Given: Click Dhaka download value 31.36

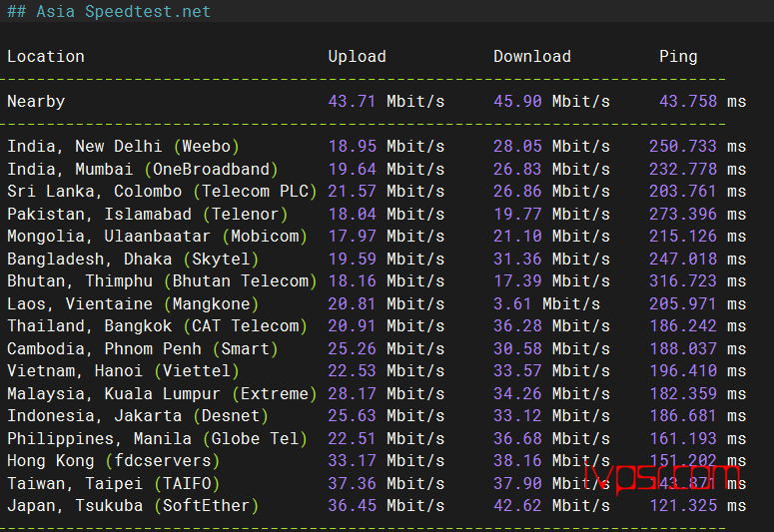Looking at the screenshot, I should [x=517, y=260].
